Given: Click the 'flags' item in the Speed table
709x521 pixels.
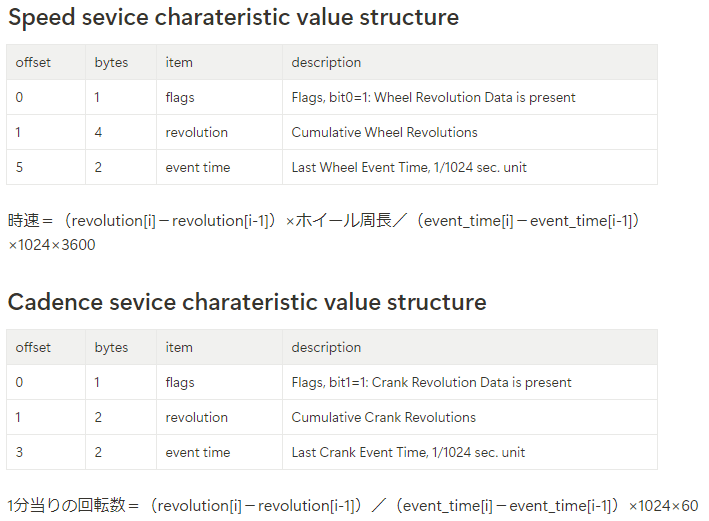Looking at the screenshot, I should click(x=180, y=97).
